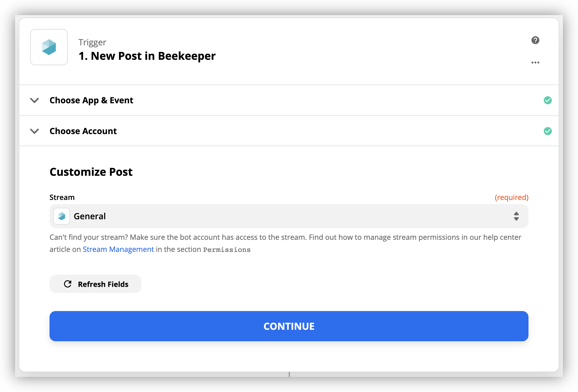The image size is (578, 392).
Task: Click the green checkmark for Choose Account
Action: [x=547, y=131]
